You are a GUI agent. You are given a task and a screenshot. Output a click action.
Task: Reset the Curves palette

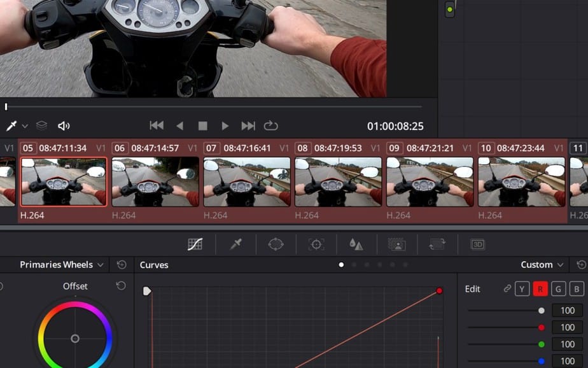[x=581, y=265]
